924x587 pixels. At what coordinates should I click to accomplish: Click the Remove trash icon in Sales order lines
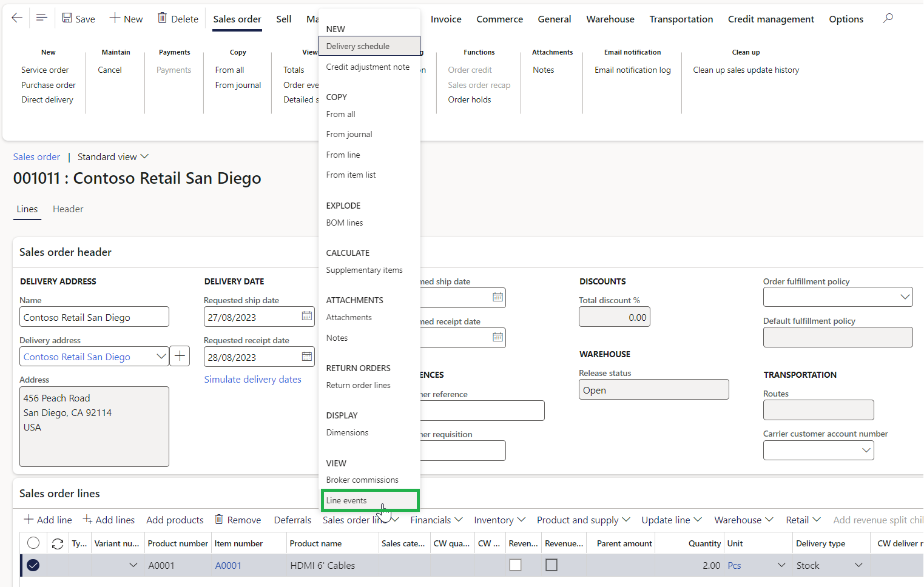click(x=219, y=519)
